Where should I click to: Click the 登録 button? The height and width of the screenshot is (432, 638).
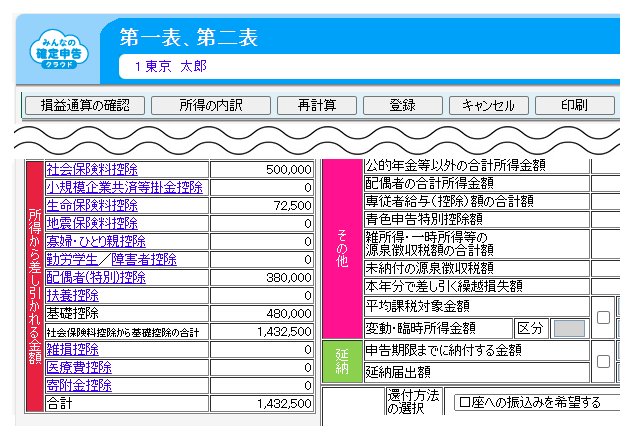point(403,105)
